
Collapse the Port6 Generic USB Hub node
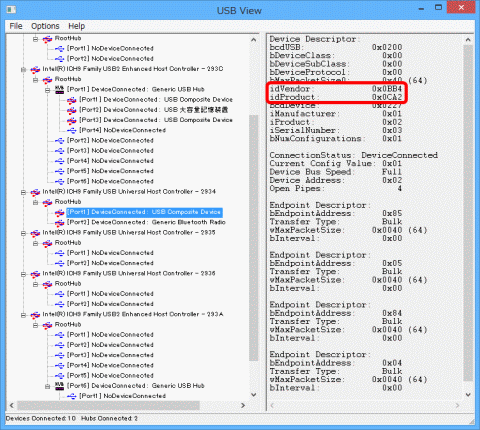point(47,386)
